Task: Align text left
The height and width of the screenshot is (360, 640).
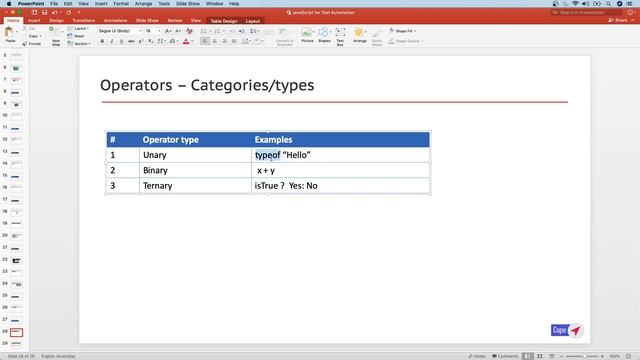Action: 205,41
